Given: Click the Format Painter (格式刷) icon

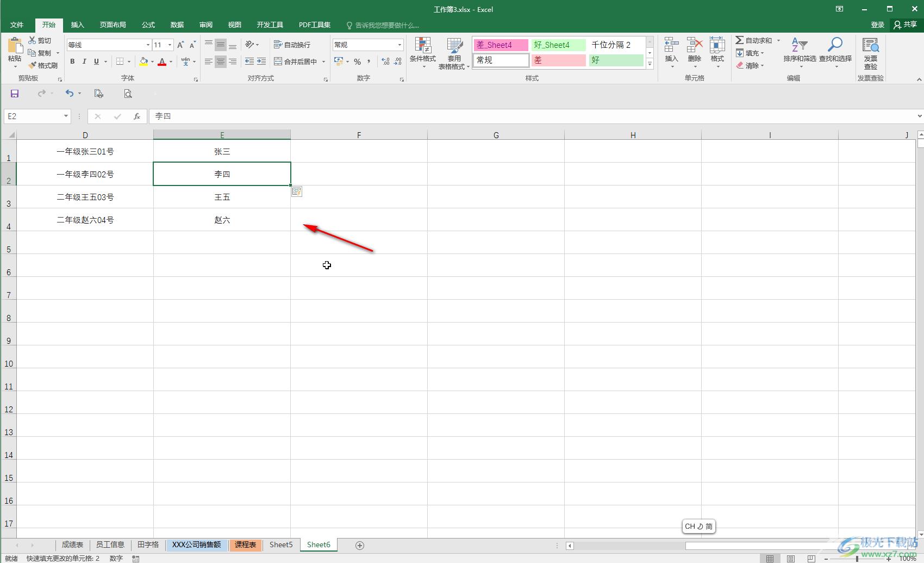Looking at the screenshot, I should (x=32, y=65).
